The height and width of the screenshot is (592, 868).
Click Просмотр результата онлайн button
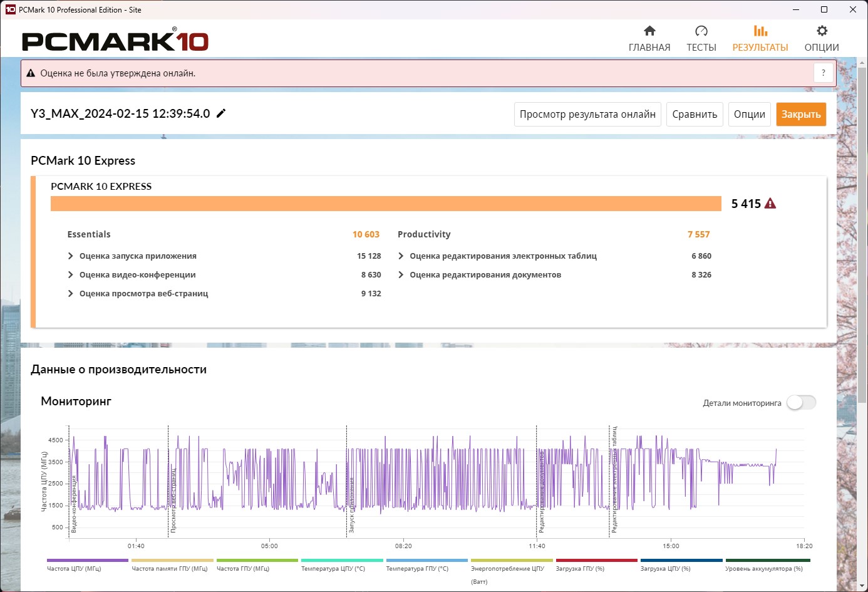pos(587,114)
